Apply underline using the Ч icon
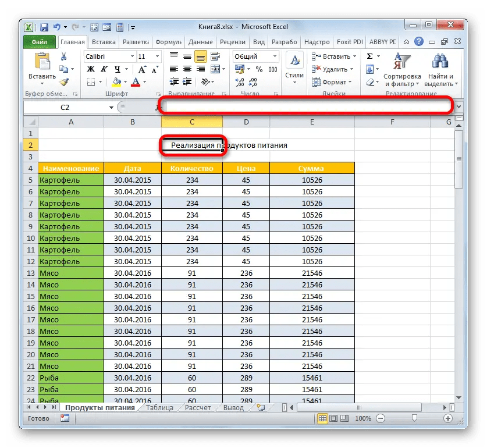This screenshot has width=487, height=448. 118,69
